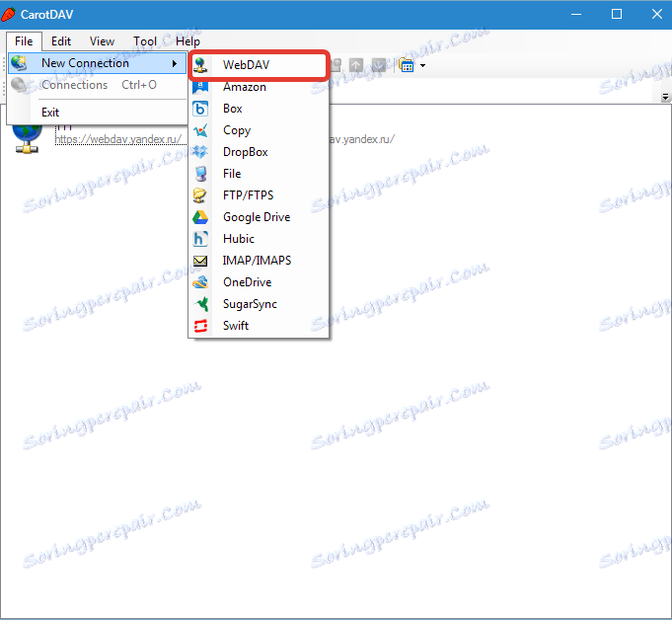The height and width of the screenshot is (620, 672).
Task: Choose Hubic connection type
Action: pyautogui.click(x=259, y=239)
